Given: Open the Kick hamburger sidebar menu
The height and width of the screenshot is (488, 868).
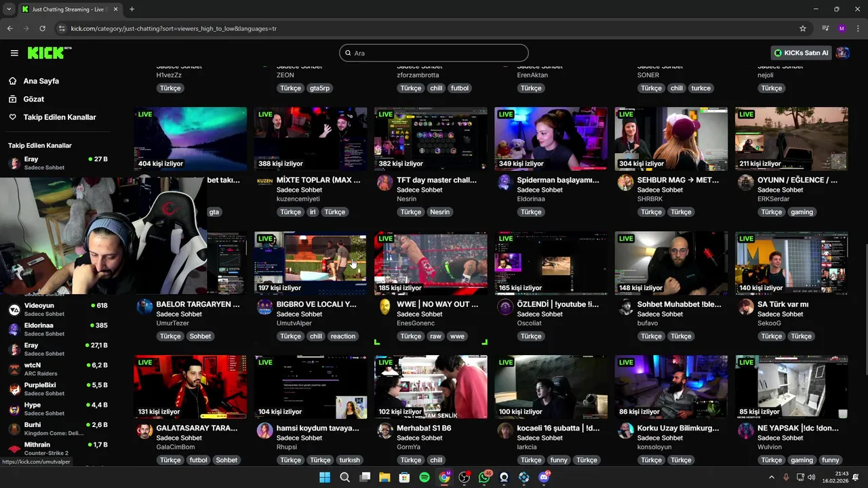Looking at the screenshot, I should coord(14,53).
